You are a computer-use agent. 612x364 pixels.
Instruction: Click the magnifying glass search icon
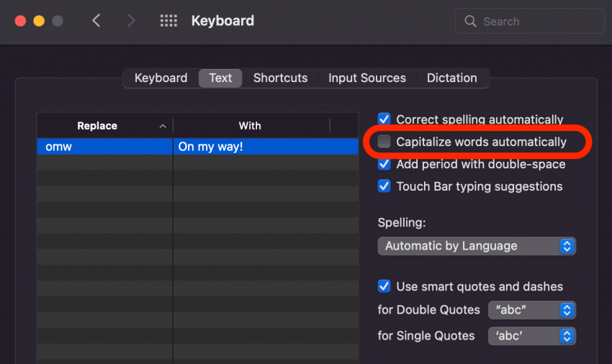pyautogui.click(x=470, y=21)
